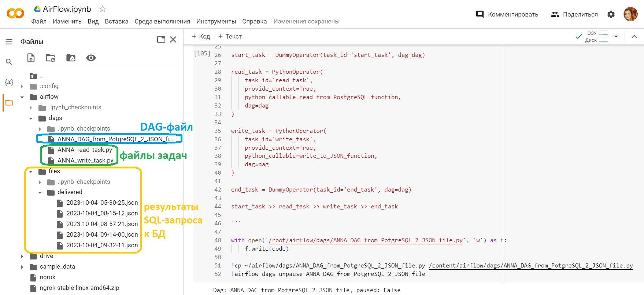
Task: Click the mount Google Drive icon
Action: [71, 58]
